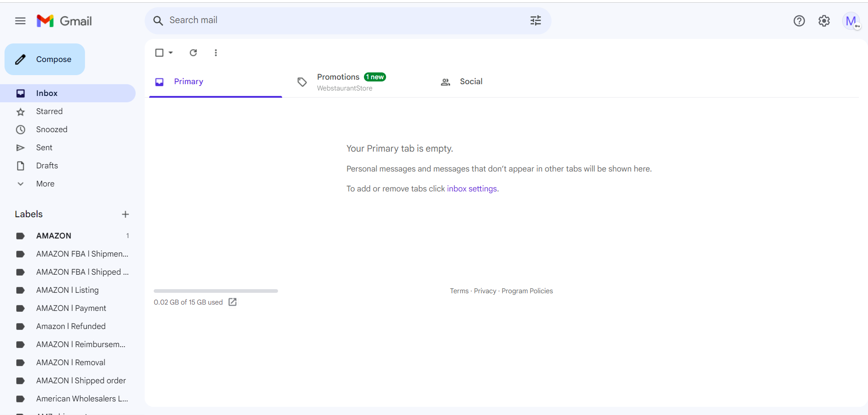Open the Program Policies link
Viewport: 868px width, 415px height.
pos(527,291)
